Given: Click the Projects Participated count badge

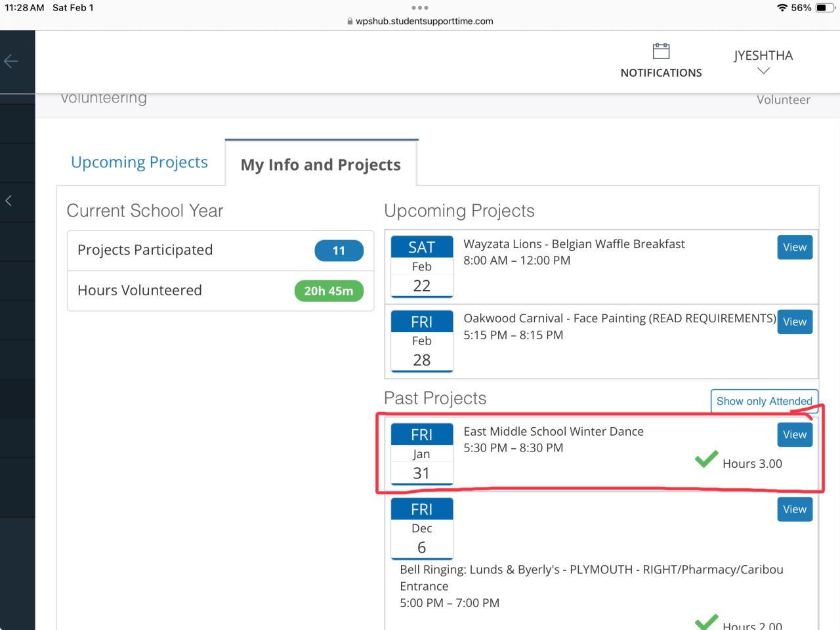Looking at the screenshot, I should coord(339,251).
